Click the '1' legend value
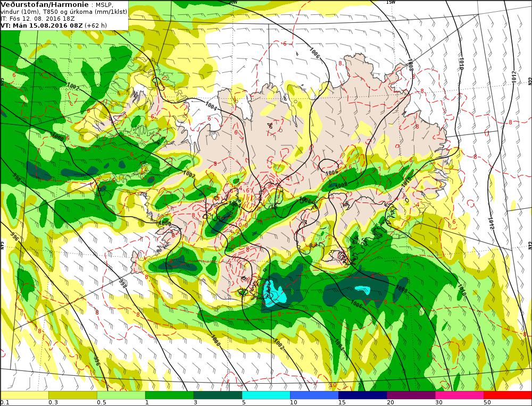This screenshot has height=406, width=532. pyautogui.click(x=147, y=402)
